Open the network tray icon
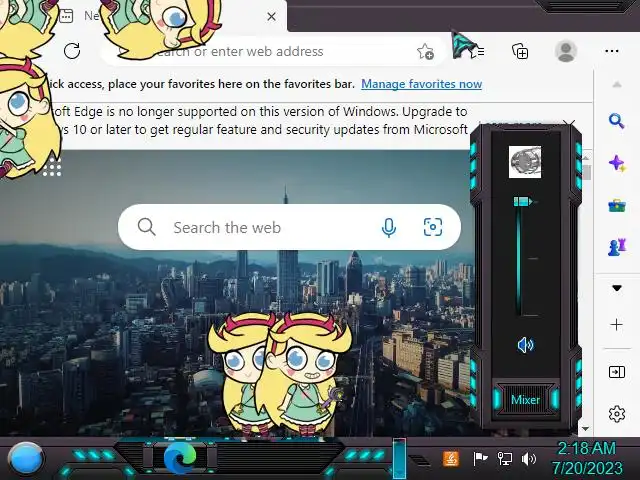Image resolution: width=640 pixels, height=480 pixels. click(505, 459)
